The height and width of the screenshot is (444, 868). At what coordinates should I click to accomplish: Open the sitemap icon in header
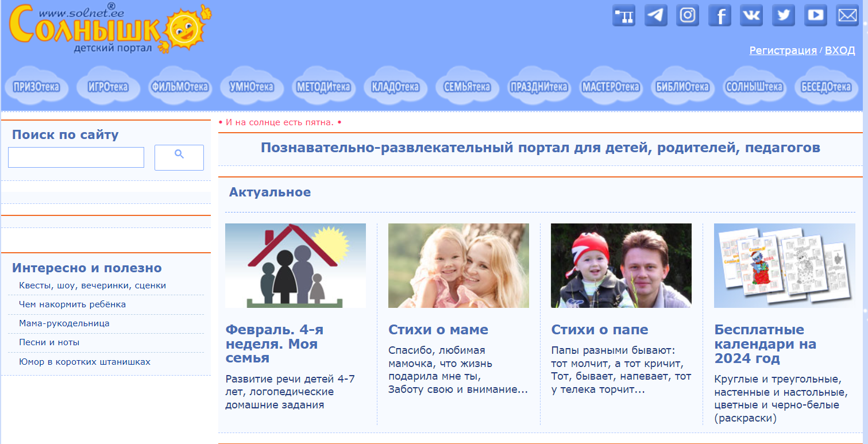point(623,16)
